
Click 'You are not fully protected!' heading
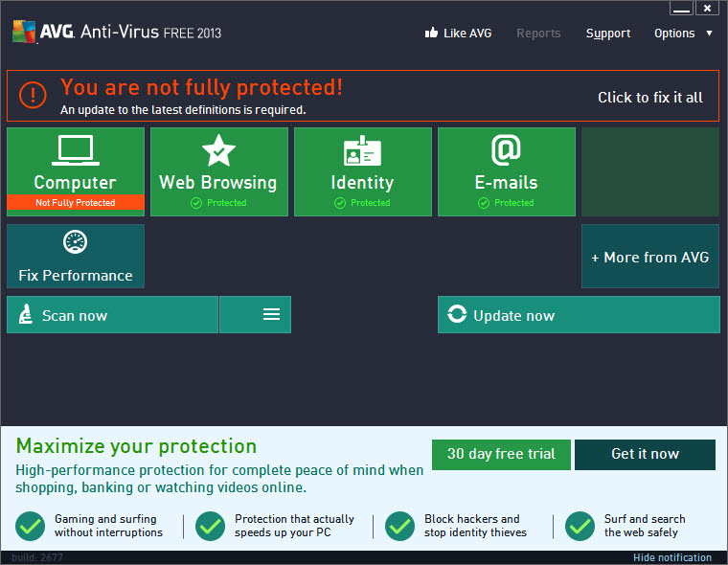pyautogui.click(x=201, y=87)
